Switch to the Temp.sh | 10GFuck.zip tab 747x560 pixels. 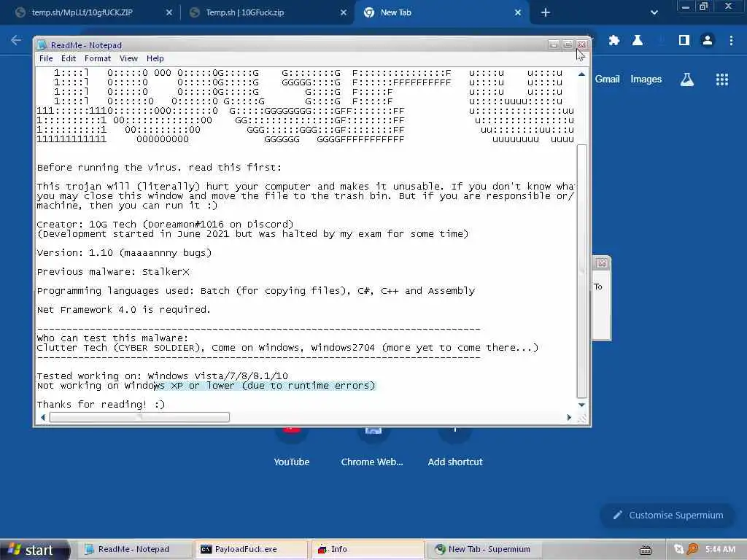[x=245, y=13]
